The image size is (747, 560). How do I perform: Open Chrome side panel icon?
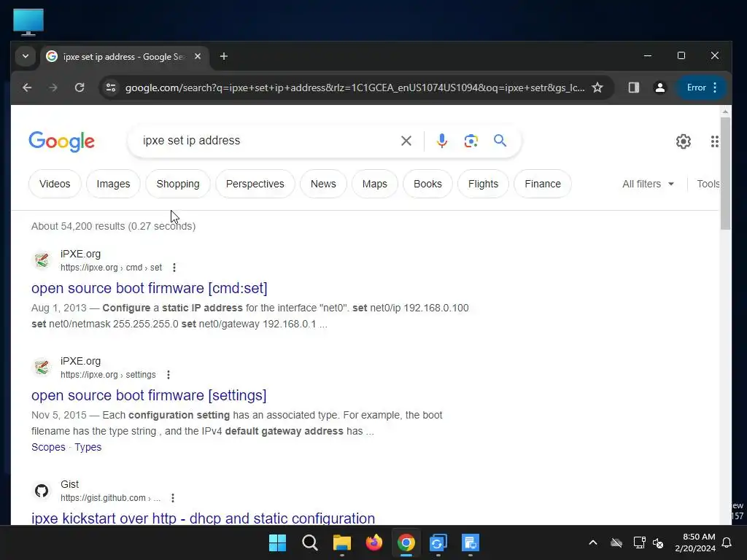[x=634, y=87]
